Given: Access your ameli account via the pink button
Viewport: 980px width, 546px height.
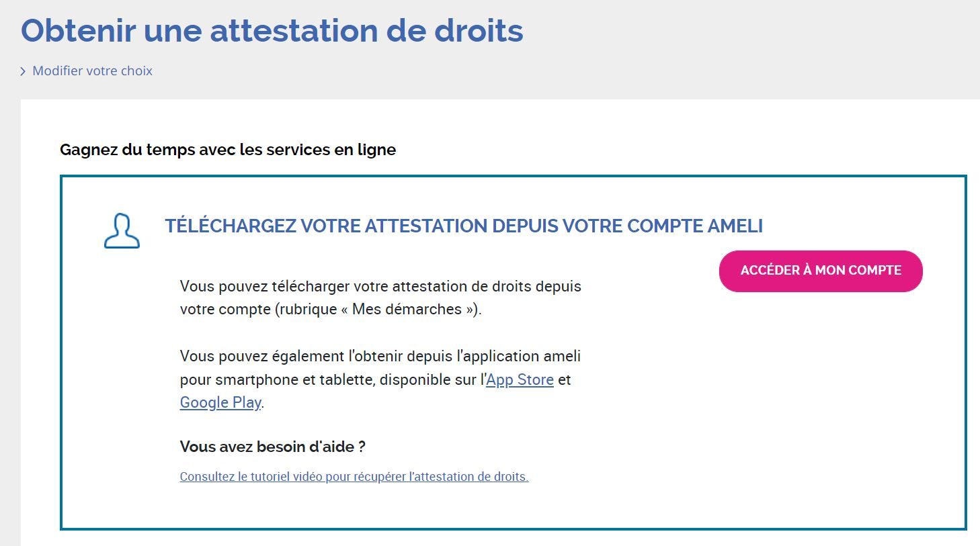Looking at the screenshot, I should click(821, 270).
